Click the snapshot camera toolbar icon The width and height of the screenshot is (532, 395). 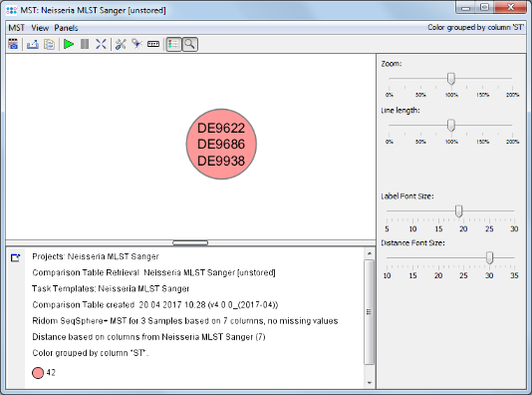tap(13, 44)
